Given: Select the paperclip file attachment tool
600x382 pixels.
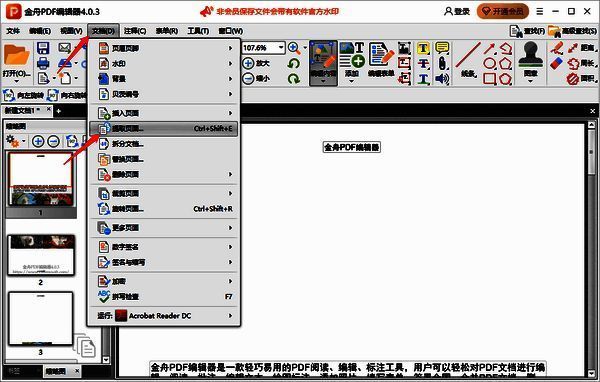Looking at the screenshot, I should (x=442, y=63).
